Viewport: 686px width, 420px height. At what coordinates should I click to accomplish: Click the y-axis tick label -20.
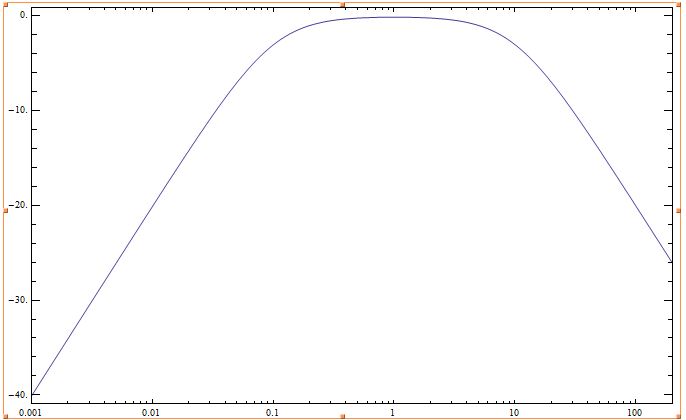click(x=18, y=206)
